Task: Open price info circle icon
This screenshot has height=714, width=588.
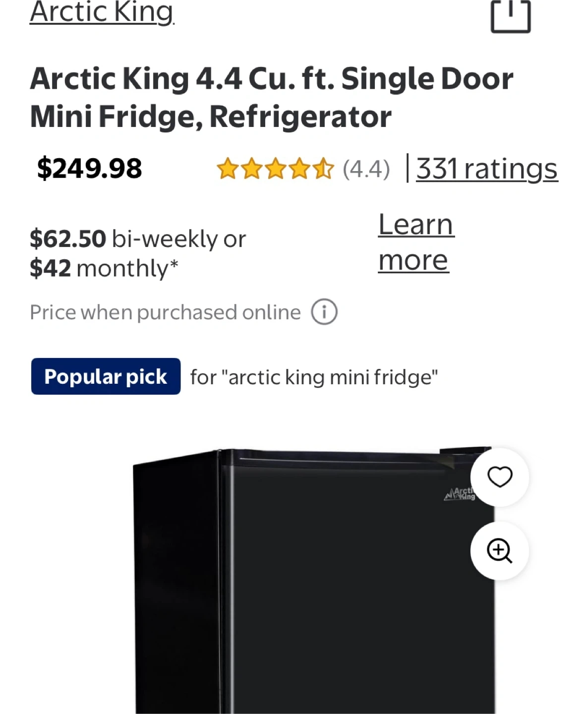Action: pos(324,312)
